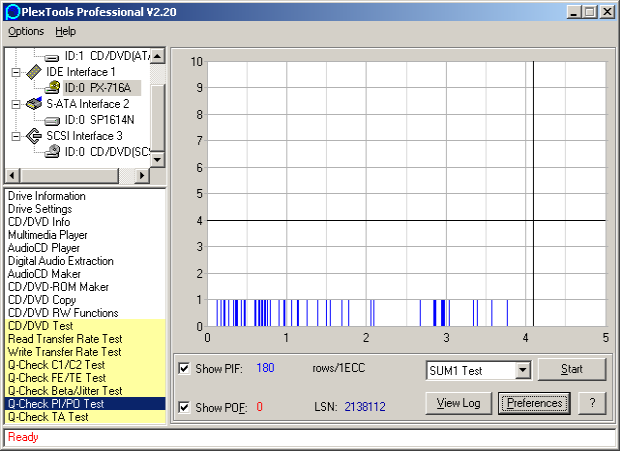This screenshot has width=620, height=451.
Task: Select Read Transfer Rate Test
Action: tap(85, 339)
